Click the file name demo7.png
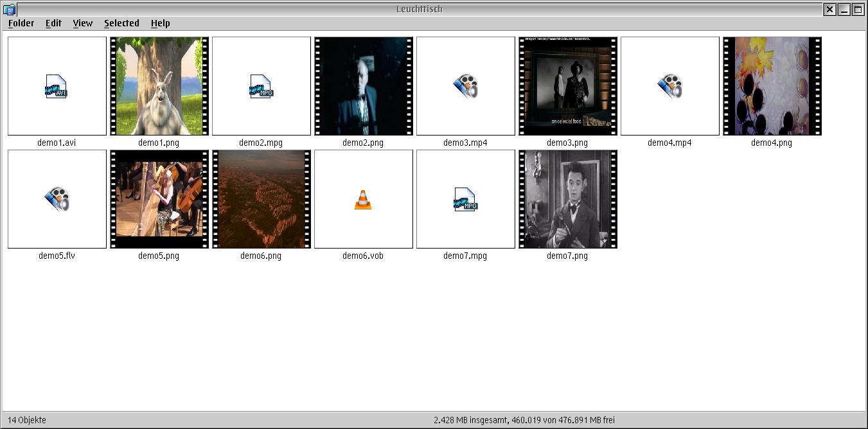The height and width of the screenshot is (429, 868). [x=567, y=256]
